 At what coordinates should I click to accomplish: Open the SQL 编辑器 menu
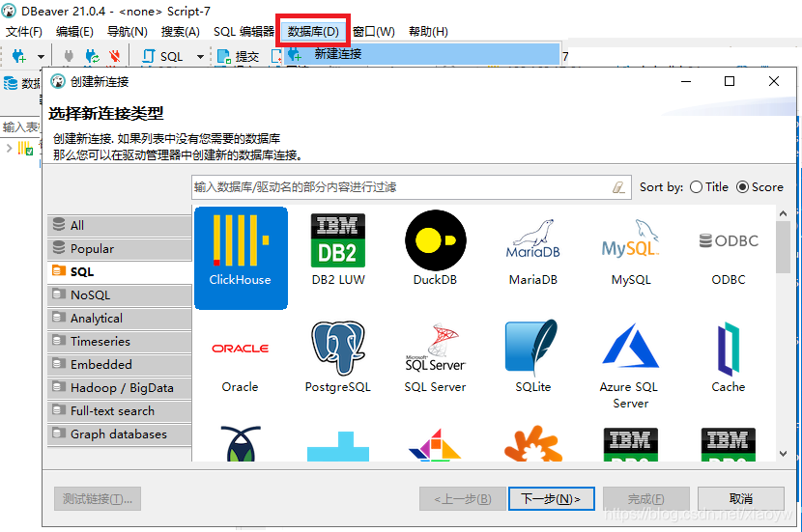point(243,32)
